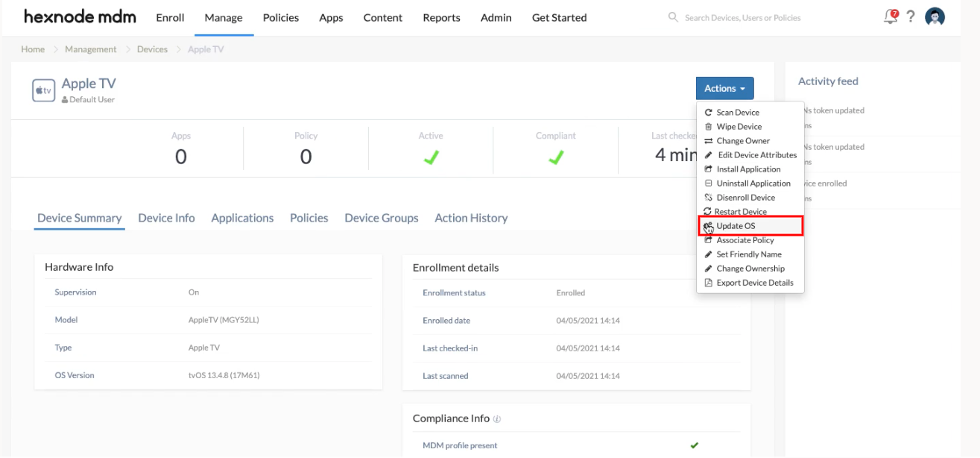Switch to the Device Groups tab

point(382,218)
